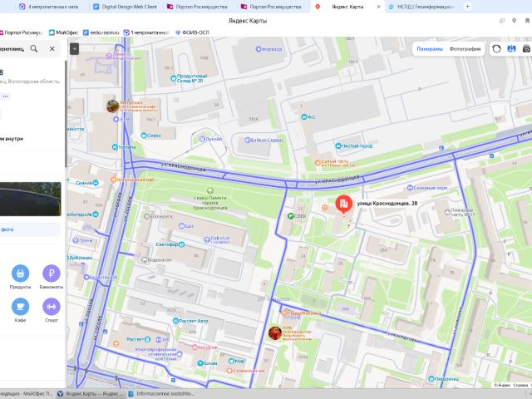
Task: Click the Форвард marker on map
Action: [259, 49]
